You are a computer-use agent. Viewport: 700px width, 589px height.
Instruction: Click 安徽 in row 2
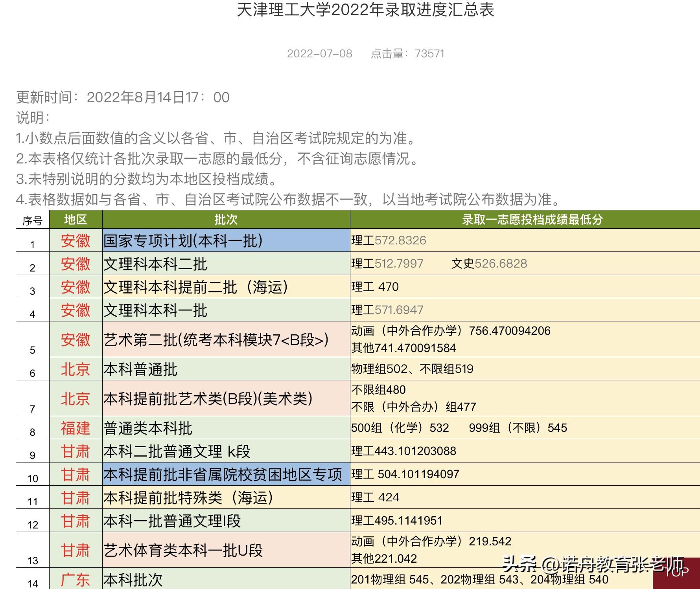pyautogui.click(x=76, y=264)
